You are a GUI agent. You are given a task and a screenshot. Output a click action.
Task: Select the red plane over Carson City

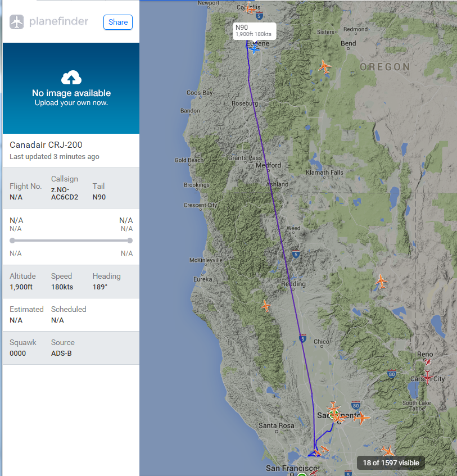428,377
